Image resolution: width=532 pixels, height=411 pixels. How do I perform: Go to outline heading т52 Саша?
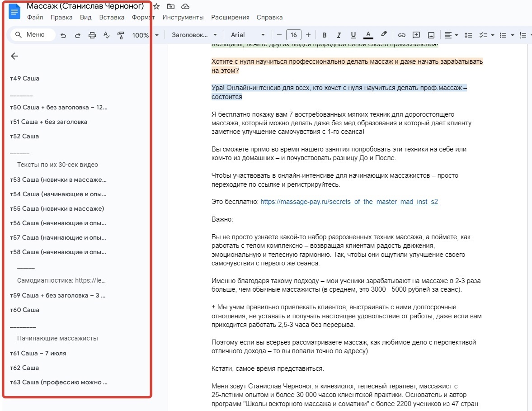[24, 137]
